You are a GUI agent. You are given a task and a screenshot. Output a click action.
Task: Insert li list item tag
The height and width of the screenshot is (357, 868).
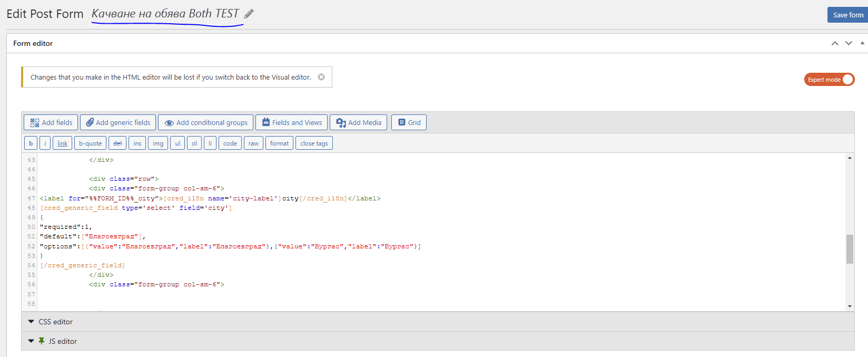[x=210, y=143]
